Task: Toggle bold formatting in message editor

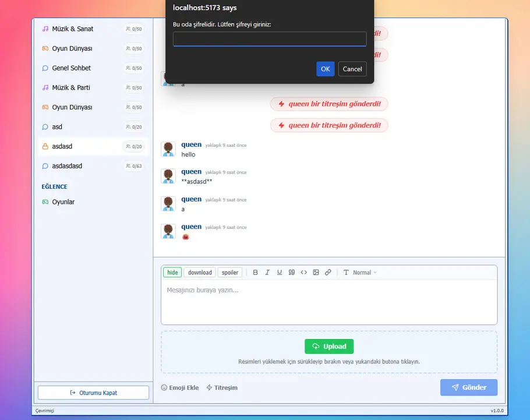Action: coord(255,273)
